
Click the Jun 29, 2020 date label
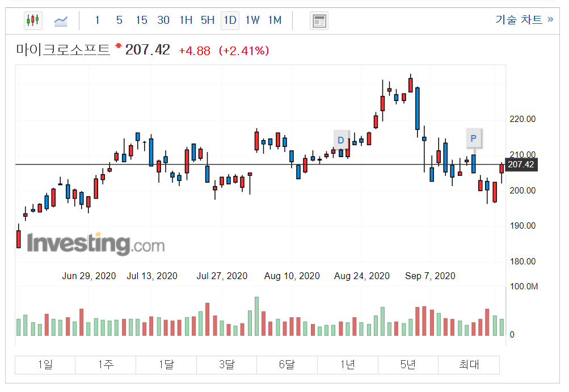coord(89,276)
